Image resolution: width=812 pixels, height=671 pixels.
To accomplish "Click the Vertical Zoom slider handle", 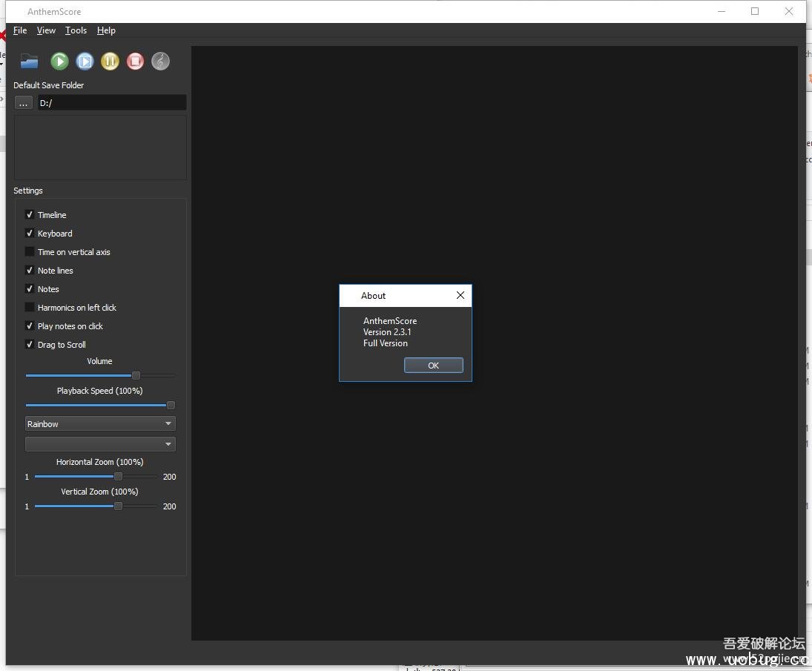I will coord(118,506).
